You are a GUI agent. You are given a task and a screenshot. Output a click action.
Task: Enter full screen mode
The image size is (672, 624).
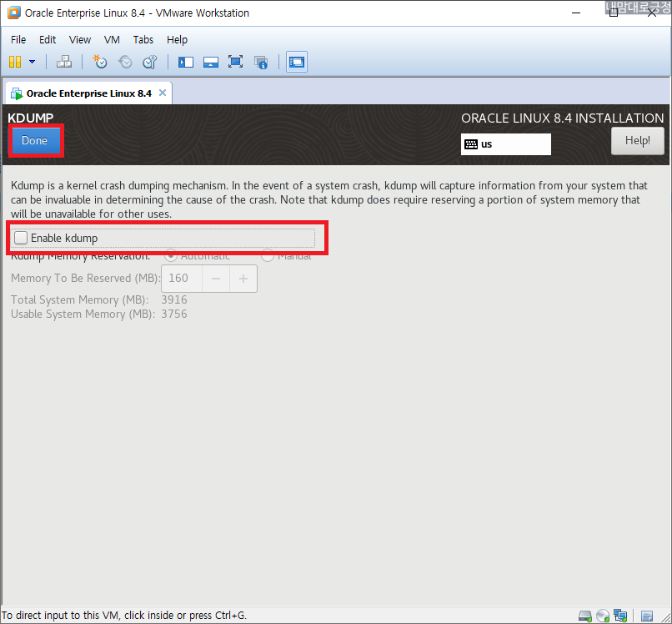[x=236, y=62]
